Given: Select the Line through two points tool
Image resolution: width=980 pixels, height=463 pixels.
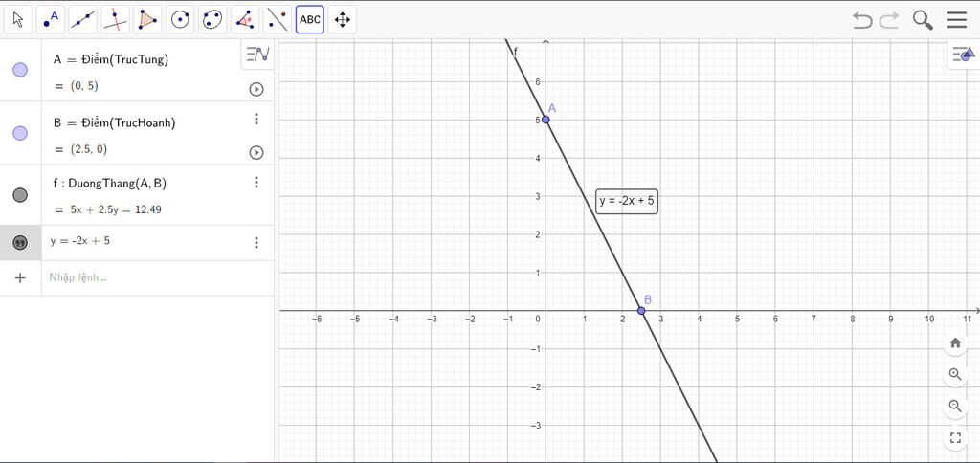Looking at the screenshot, I should [x=83, y=20].
